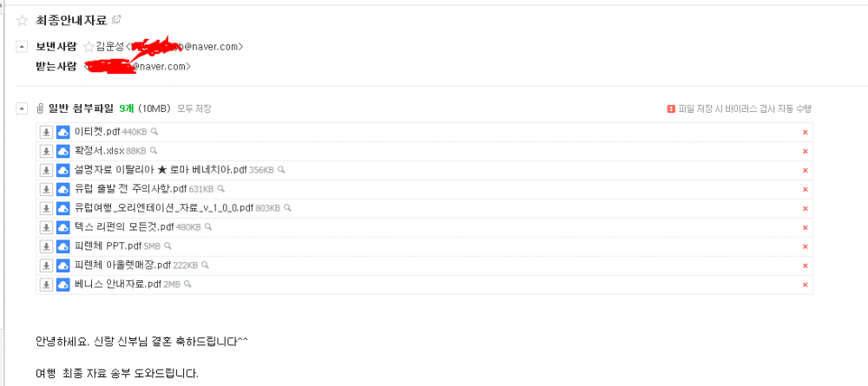Preview 텍스 리펀의 모든것.pdf with magnifier
Viewport: 868px width, 386px height.
click(x=208, y=226)
